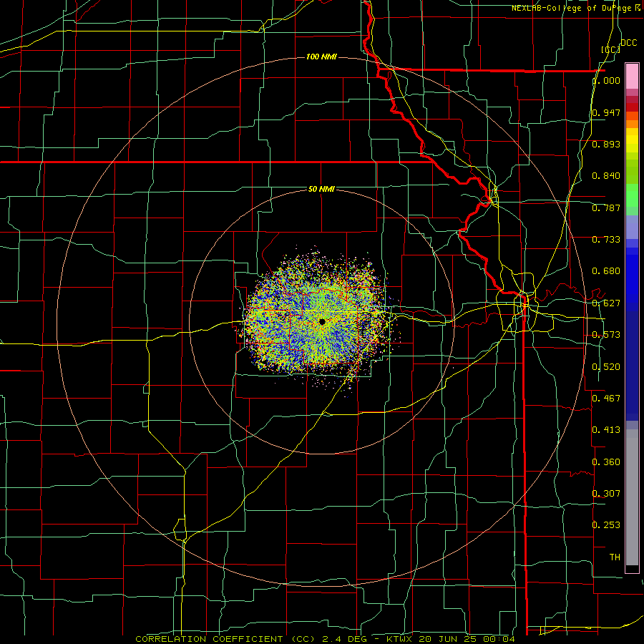Click the TH label on the color scale
The height and width of the screenshot is (644, 644).
[x=615, y=557]
